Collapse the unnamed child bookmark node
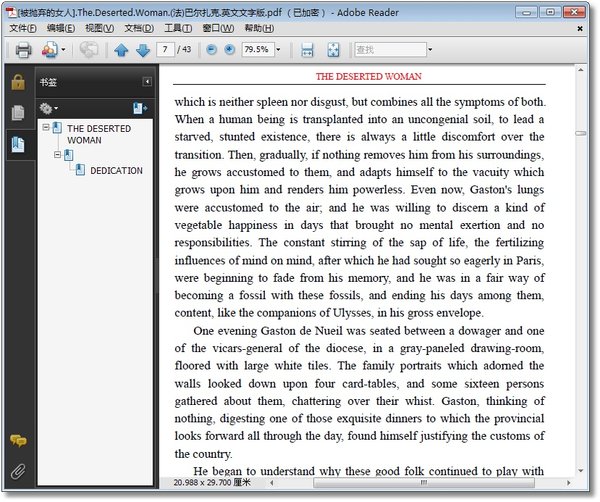600x502 pixels. (57, 155)
